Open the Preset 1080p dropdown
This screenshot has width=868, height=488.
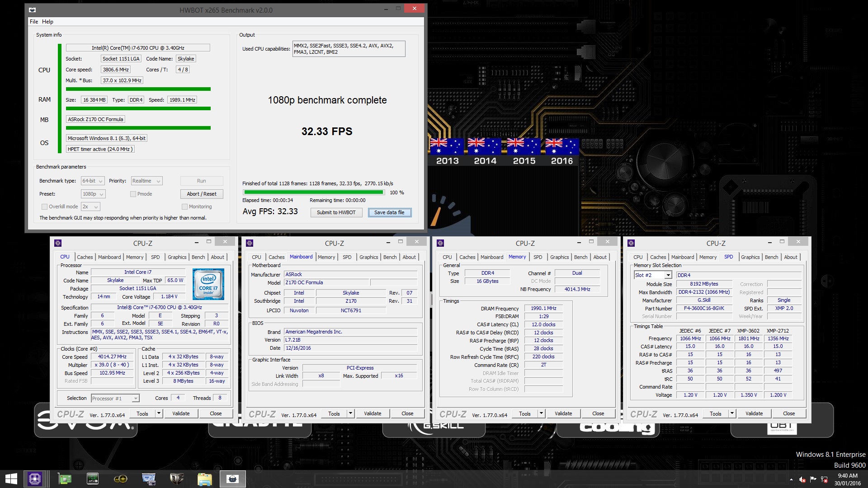[x=93, y=194]
